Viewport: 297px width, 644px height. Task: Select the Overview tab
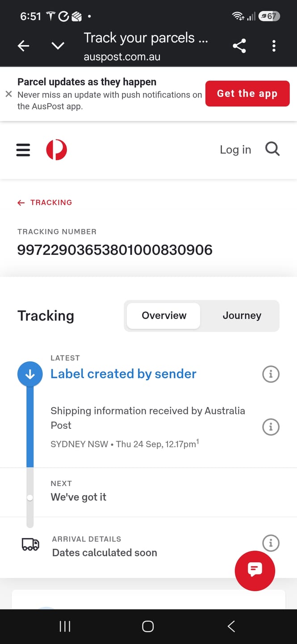point(164,316)
